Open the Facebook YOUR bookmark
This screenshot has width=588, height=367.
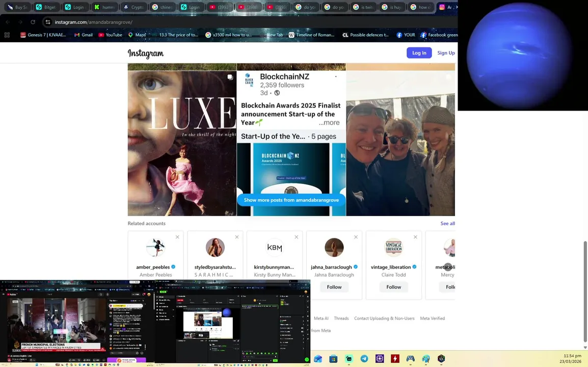[x=406, y=35]
